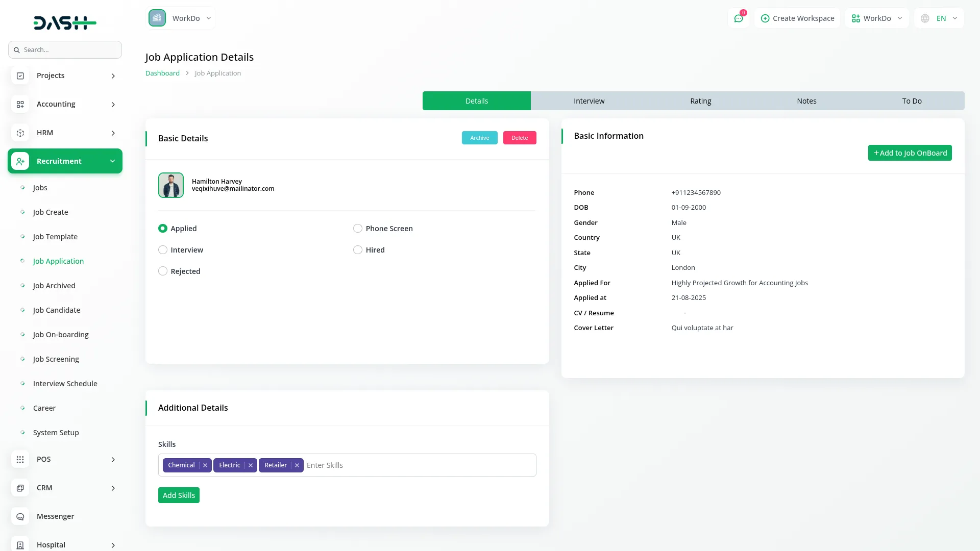Click the Accounting module icon

(x=20, y=104)
